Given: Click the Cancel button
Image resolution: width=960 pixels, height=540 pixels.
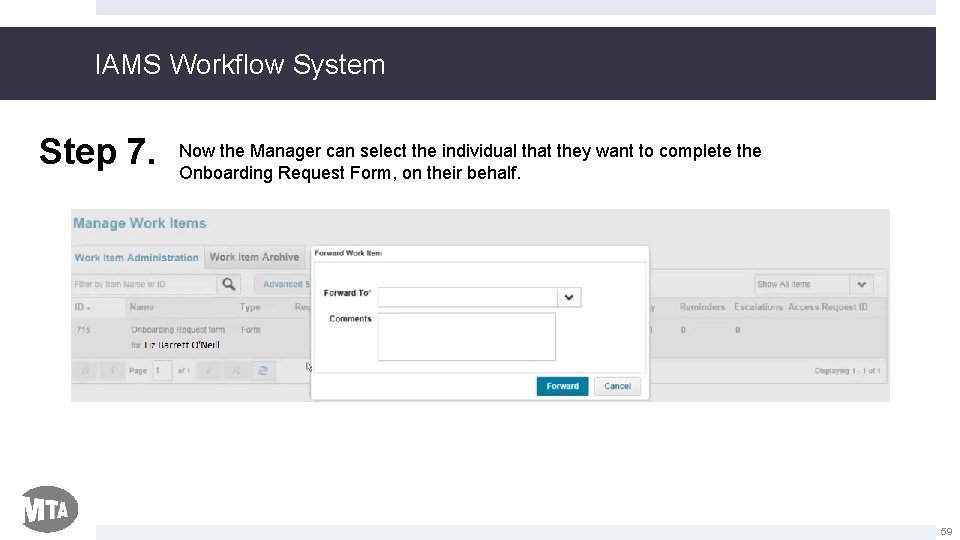Looking at the screenshot, I should coord(617,386).
